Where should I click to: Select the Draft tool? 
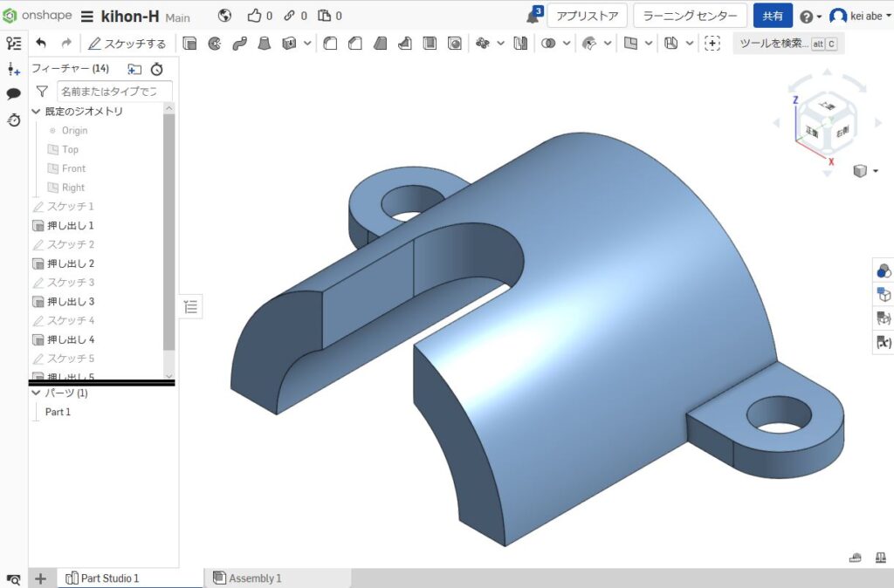pos(381,44)
